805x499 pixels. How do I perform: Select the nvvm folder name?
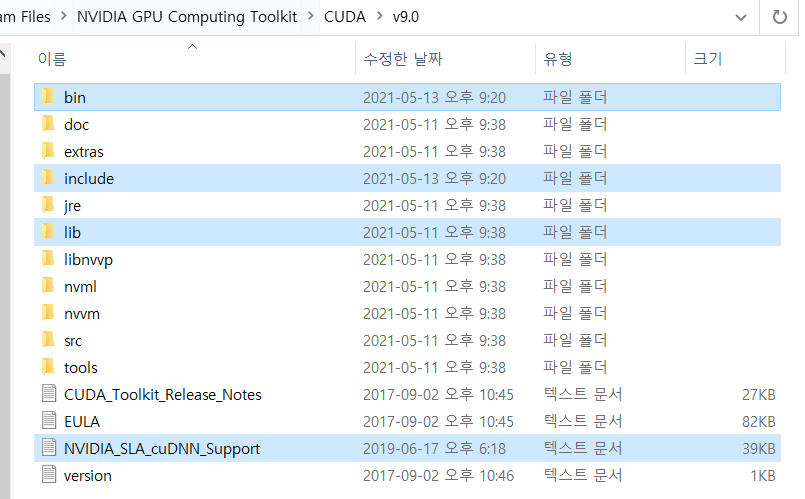pos(82,314)
